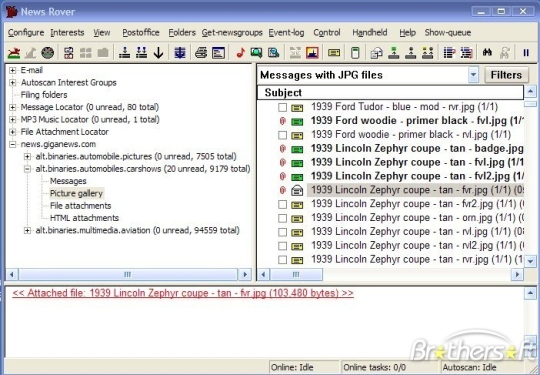Screen dimensions: 540x375
Task: Select File attachments under carshows
Action: coord(80,206)
